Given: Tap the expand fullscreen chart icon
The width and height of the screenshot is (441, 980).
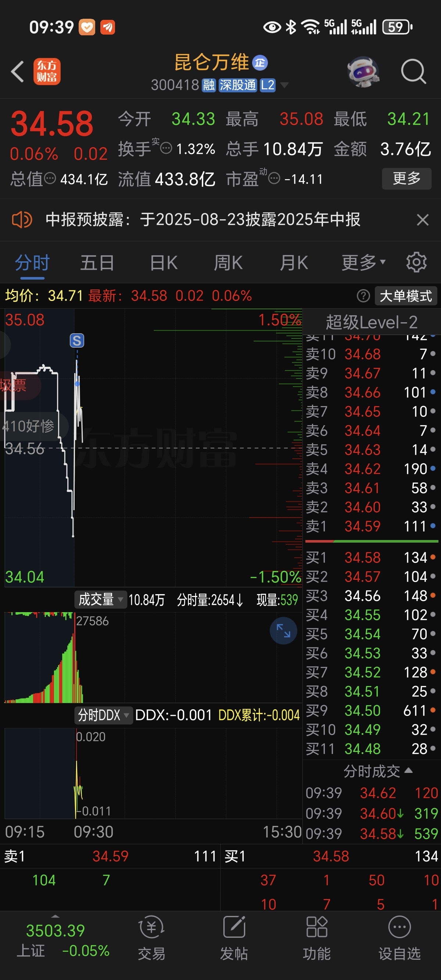Looking at the screenshot, I should click(283, 631).
